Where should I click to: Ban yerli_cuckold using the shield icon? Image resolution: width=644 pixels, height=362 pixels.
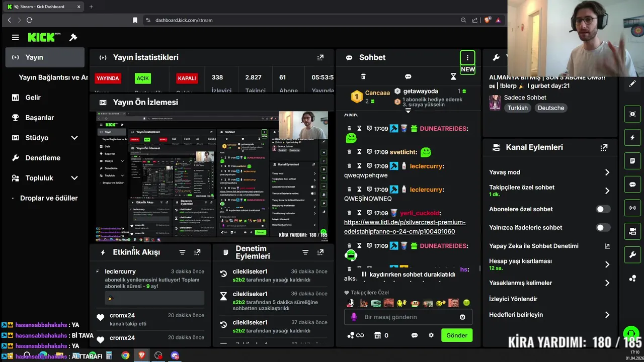369,213
